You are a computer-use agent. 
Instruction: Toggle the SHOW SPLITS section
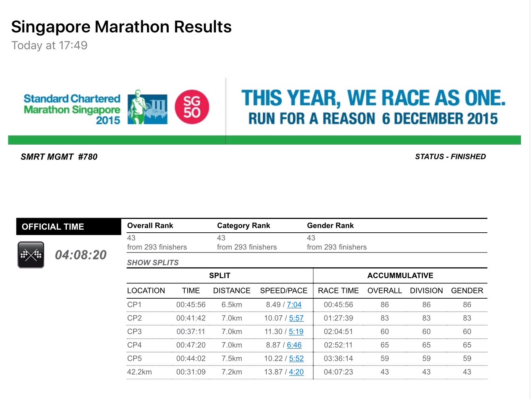tap(153, 262)
